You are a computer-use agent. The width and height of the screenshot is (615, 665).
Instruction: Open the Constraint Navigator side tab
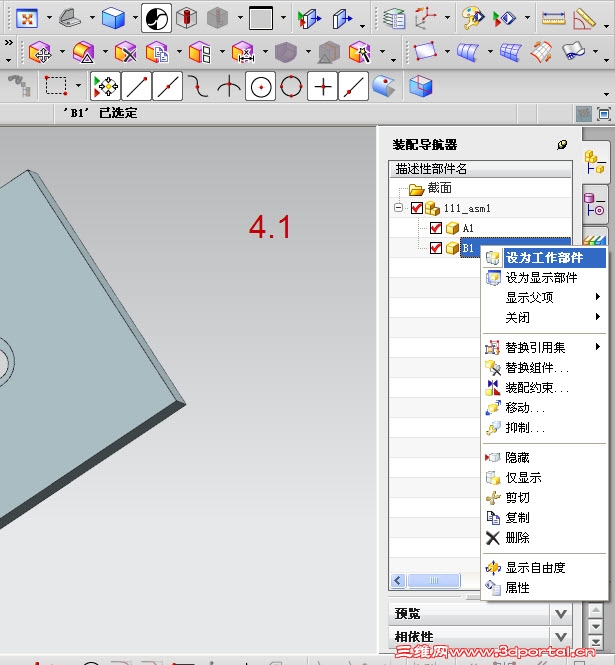click(x=594, y=205)
